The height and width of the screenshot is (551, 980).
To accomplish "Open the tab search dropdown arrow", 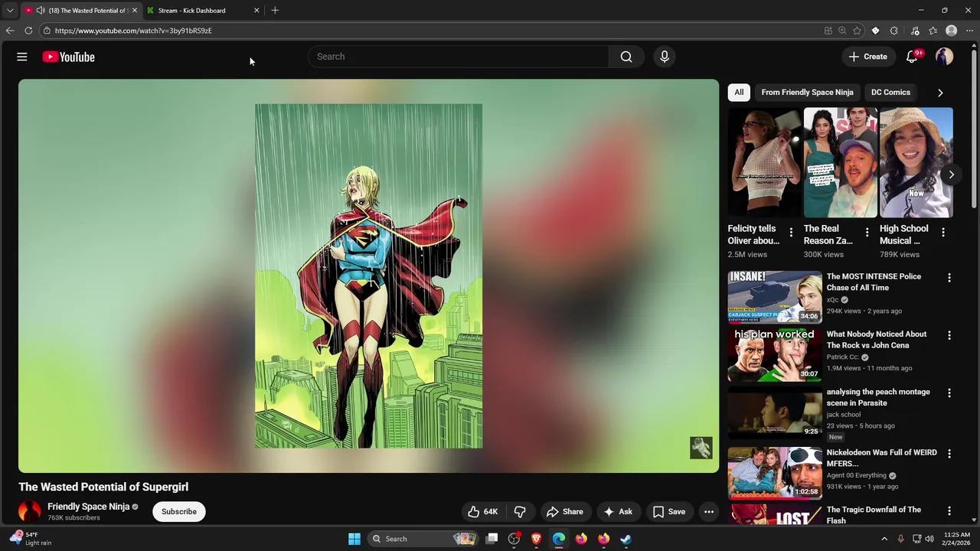I will (x=10, y=11).
